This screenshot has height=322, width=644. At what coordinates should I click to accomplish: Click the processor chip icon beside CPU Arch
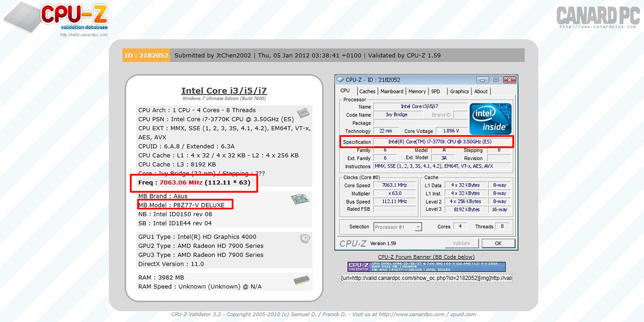[303, 113]
